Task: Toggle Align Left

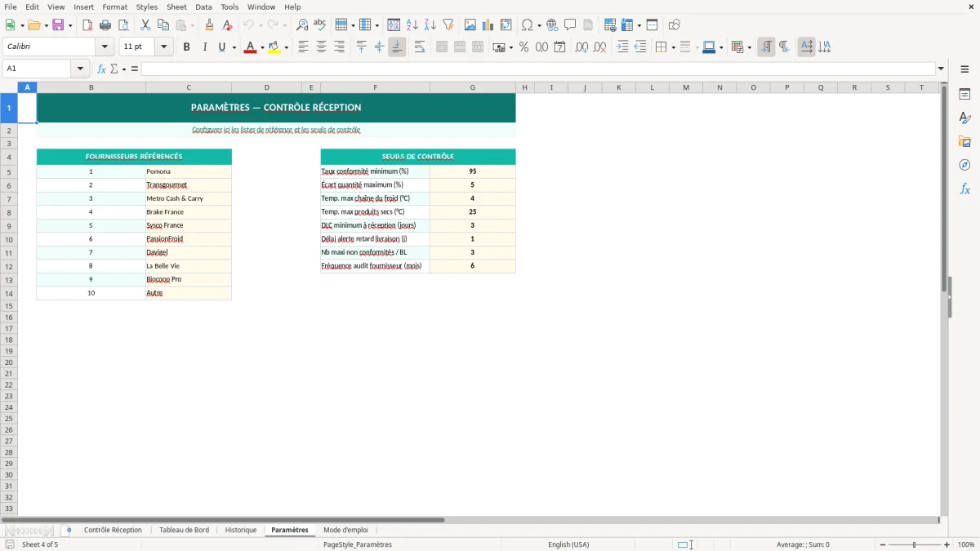Action: [x=303, y=47]
